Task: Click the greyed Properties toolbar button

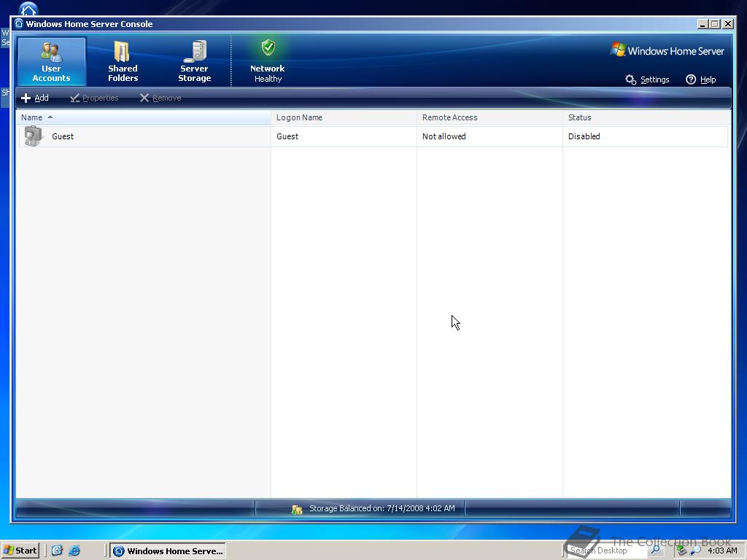Action: 94,98
